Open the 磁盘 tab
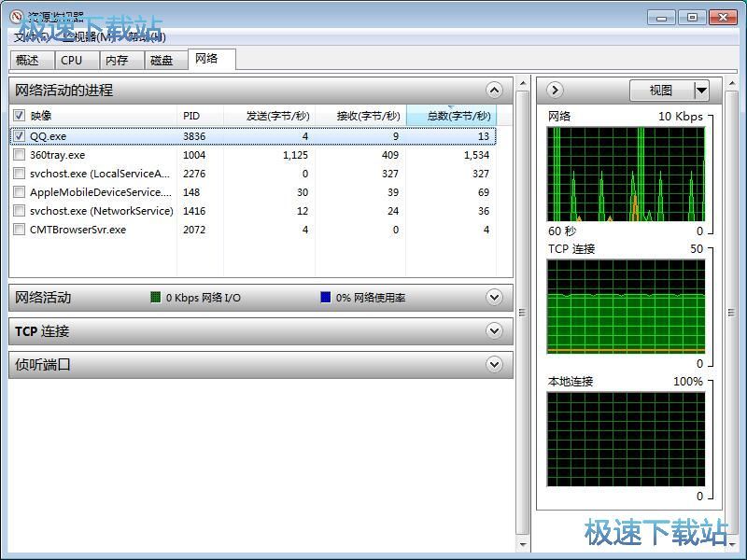This screenshot has height=560, width=747. click(x=166, y=61)
